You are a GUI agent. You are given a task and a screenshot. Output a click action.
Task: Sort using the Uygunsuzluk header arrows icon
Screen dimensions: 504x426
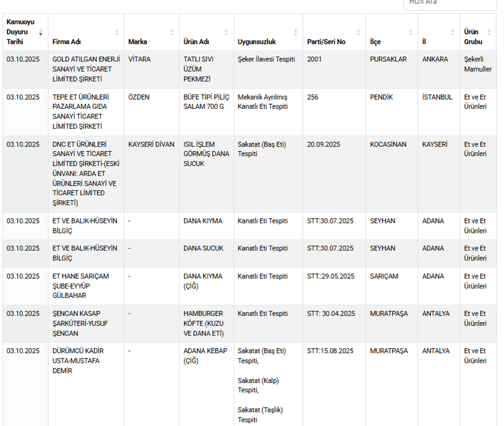(296, 33)
